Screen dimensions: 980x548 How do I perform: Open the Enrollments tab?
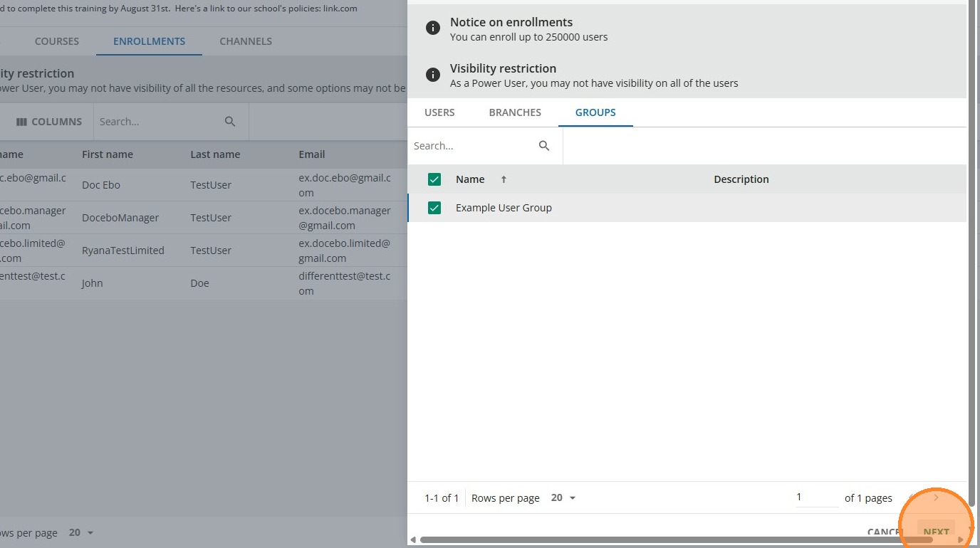149,41
